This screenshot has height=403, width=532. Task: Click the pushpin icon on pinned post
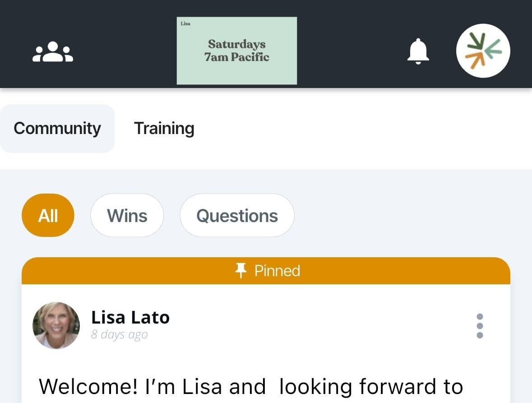pyautogui.click(x=241, y=271)
